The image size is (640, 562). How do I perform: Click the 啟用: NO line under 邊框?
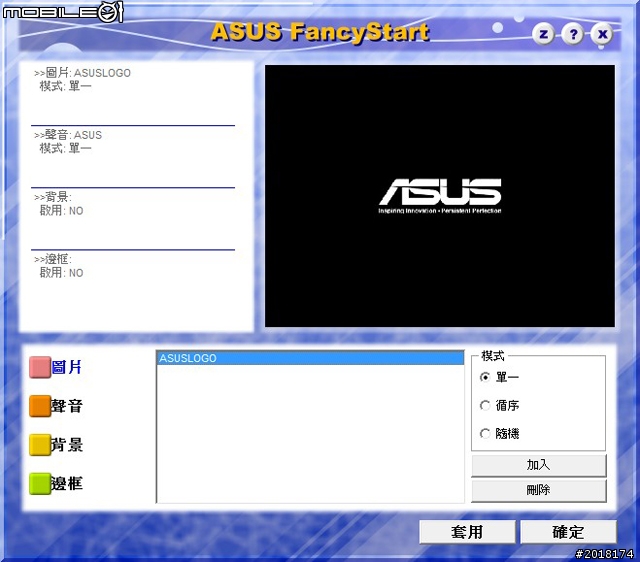[62, 273]
